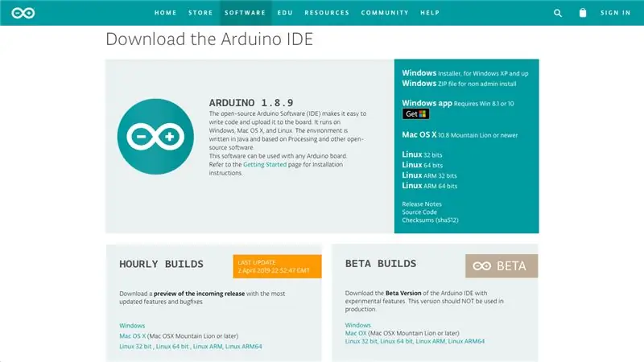Click the large Arduino 1.8.9 round logo
Viewport: 644px width, 362px height.
155,136
